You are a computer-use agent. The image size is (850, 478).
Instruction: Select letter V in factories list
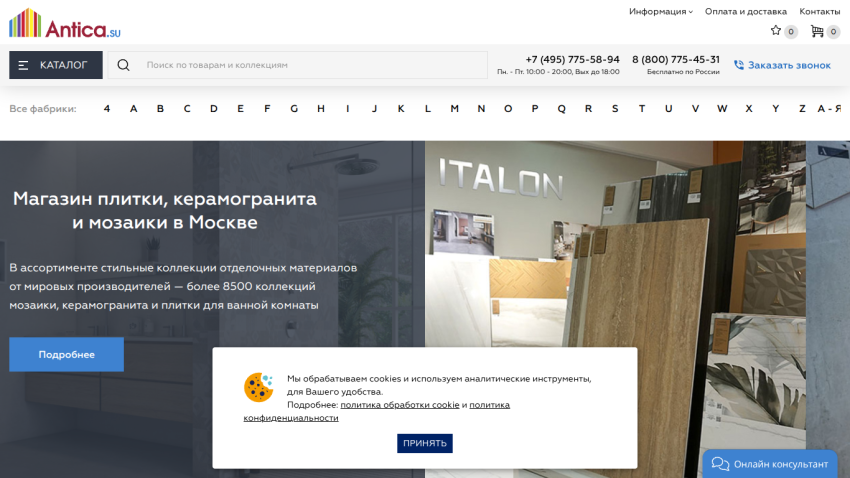coord(695,109)
